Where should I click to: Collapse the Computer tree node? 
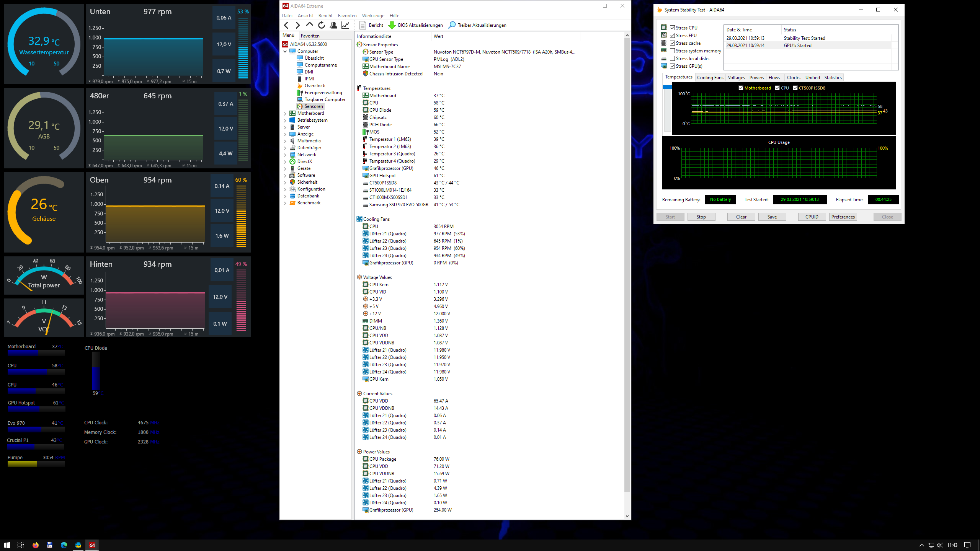pos(285,51)
